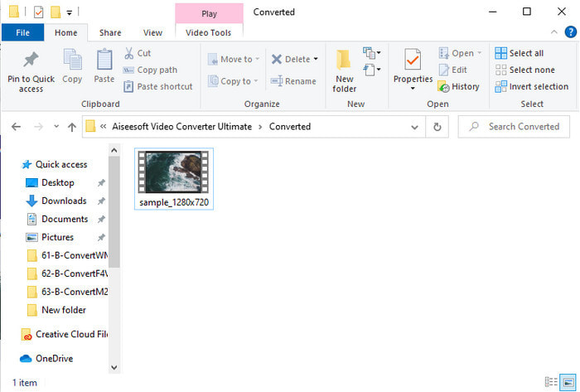
Task: Open the Delete dropdown arrow
Action: (x=316, y=60)
